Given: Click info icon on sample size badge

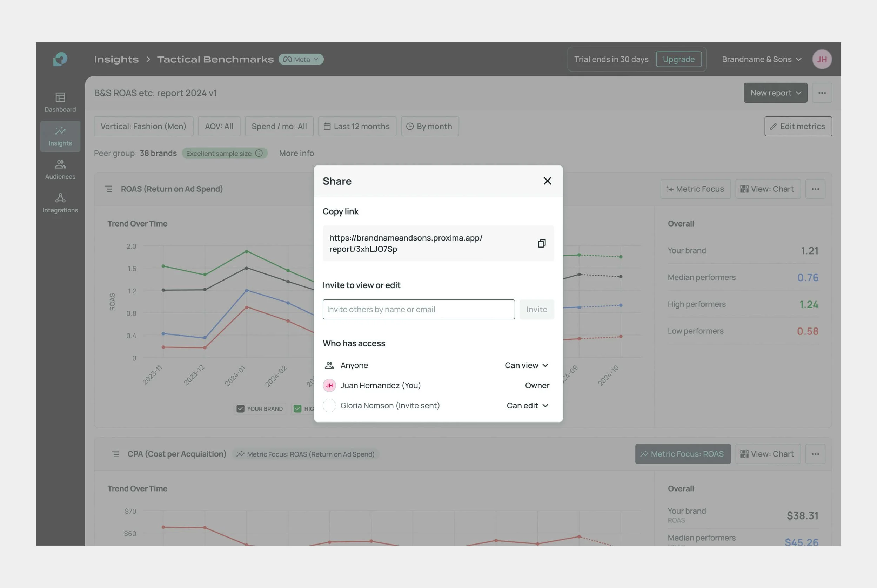Looking at the screenshot, I should (x=259, y=153).
